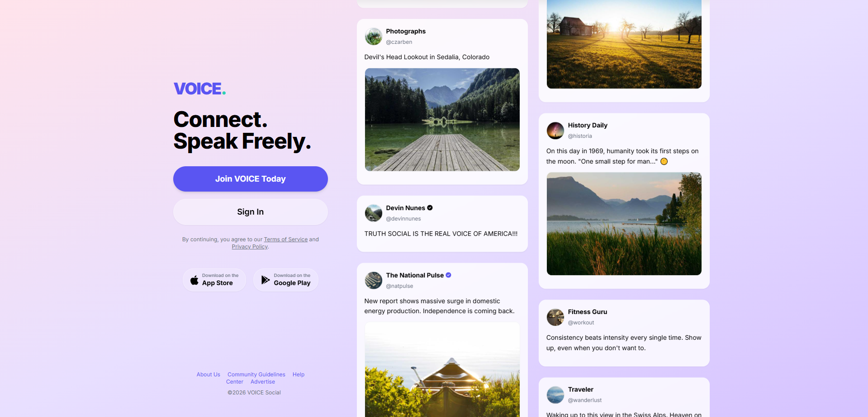Download from the App Store
868x417 pixels.
click(214, 280)
